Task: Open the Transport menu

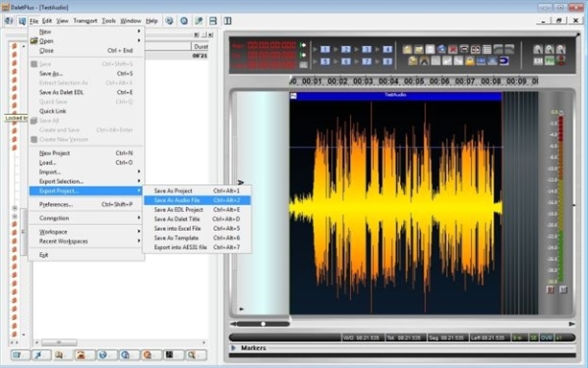Action: coord(85,21)
